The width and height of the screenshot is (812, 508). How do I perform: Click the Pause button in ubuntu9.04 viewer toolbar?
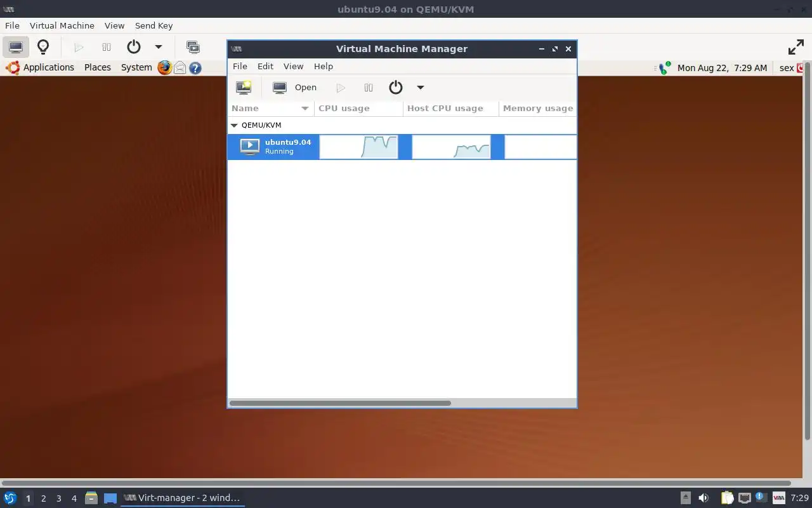click(x=107, y=47)
